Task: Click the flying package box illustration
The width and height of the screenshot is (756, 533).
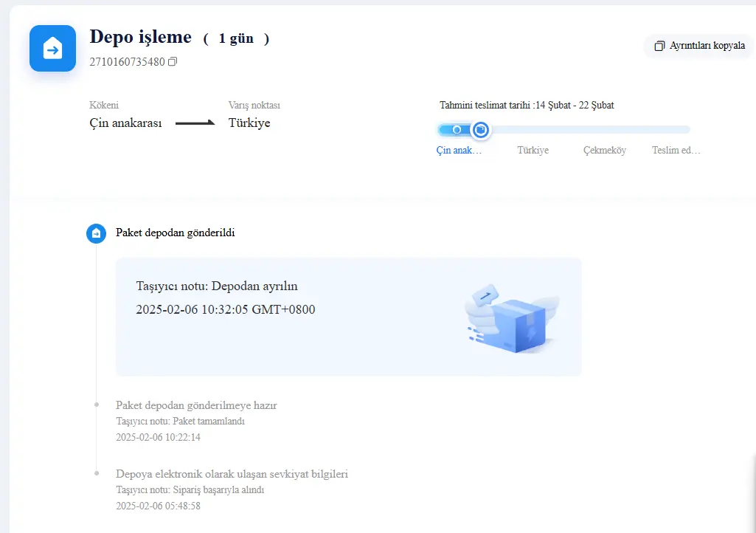Action: pos(512,319)
